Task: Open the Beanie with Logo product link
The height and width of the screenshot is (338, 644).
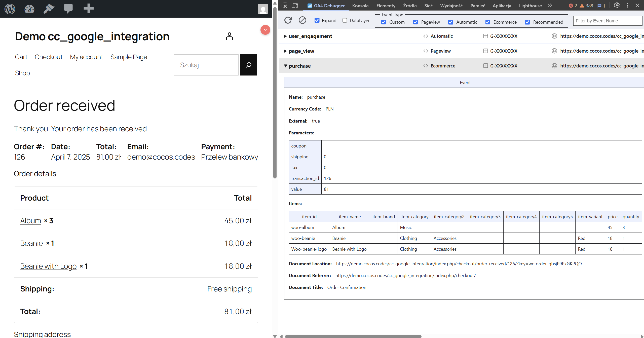Action: tap(48, 266)
